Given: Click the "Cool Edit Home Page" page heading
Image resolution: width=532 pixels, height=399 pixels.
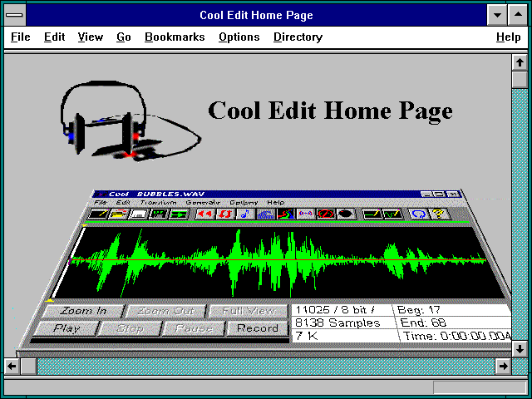Looking at the screenshot, I should click(330, 111).
